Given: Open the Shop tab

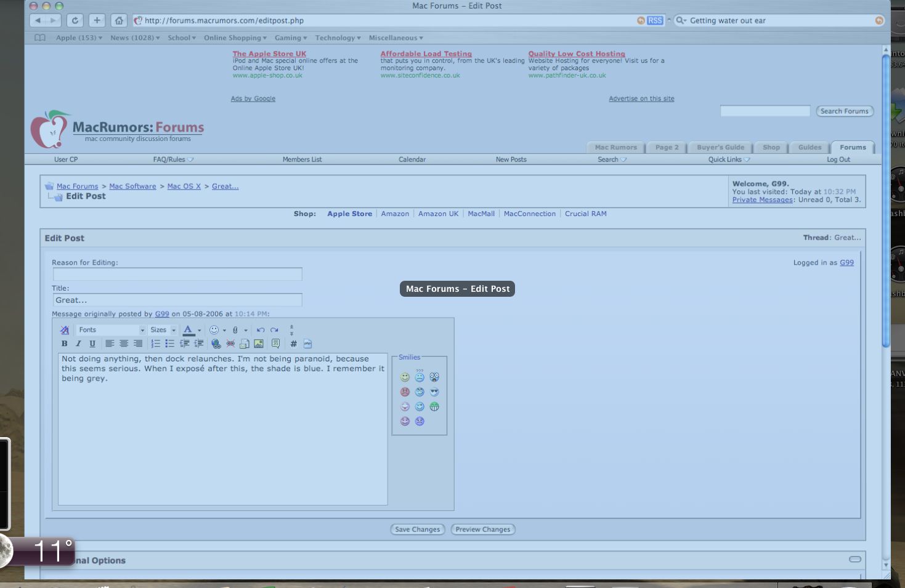Looking at the screenshot, I should click(771, 147).
